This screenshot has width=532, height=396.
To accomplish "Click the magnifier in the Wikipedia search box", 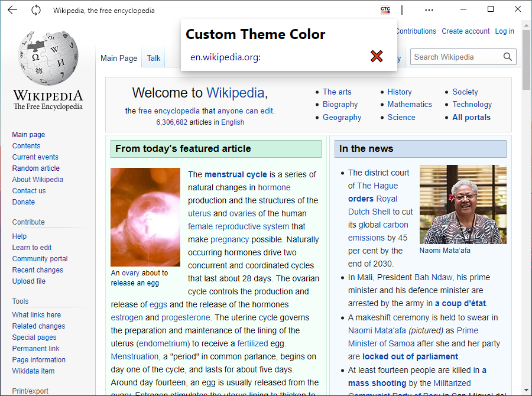I will 507,57.
